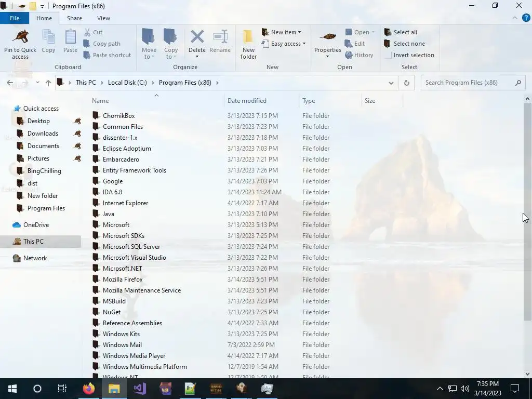Open Task View on the taskbar
The image size is (532, 399).
(62, 389)
